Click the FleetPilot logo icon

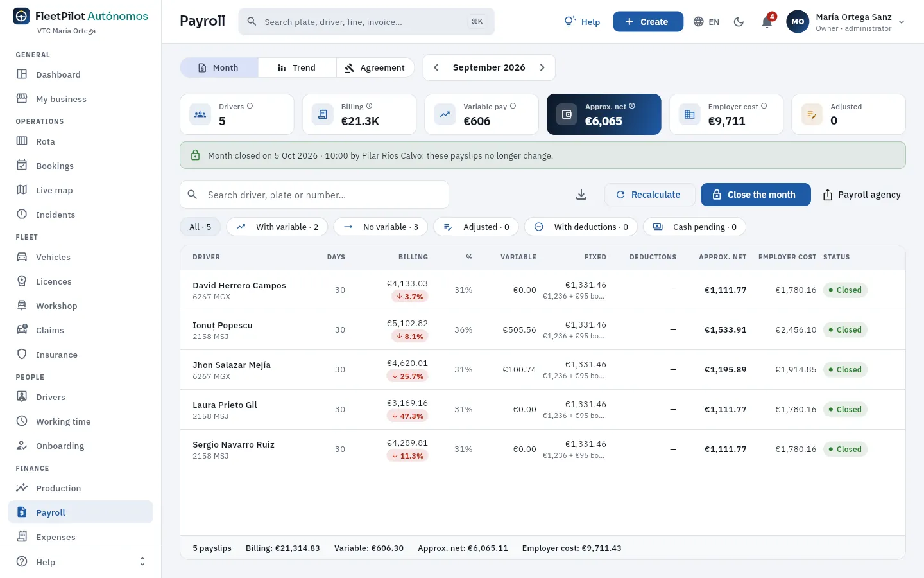[21, 17]
